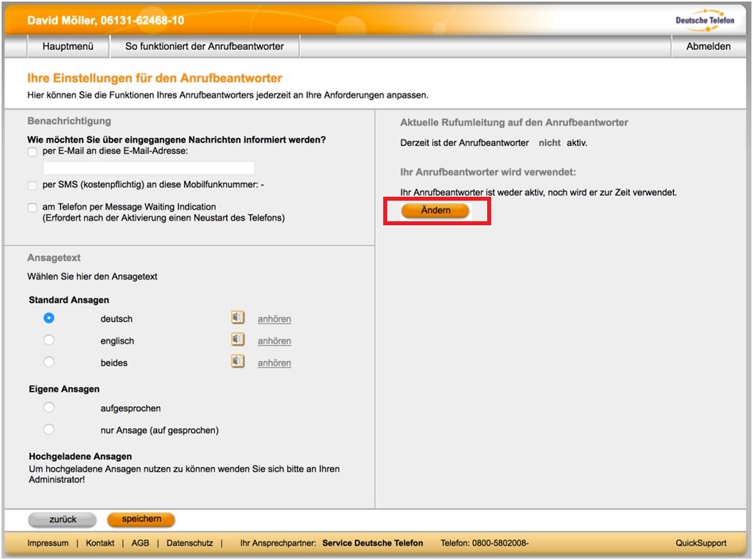Click speaker icon next to beides announcement

click(x=237, y=362)
